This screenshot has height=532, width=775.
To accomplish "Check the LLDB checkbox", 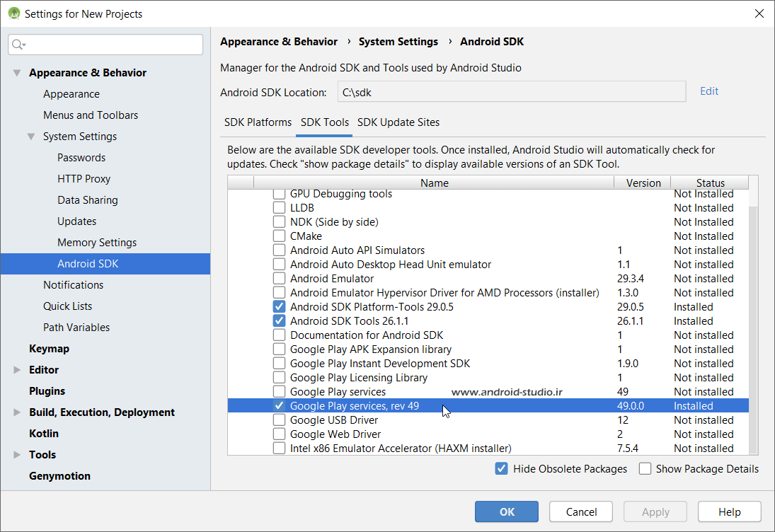I will [x=280, y=208].
